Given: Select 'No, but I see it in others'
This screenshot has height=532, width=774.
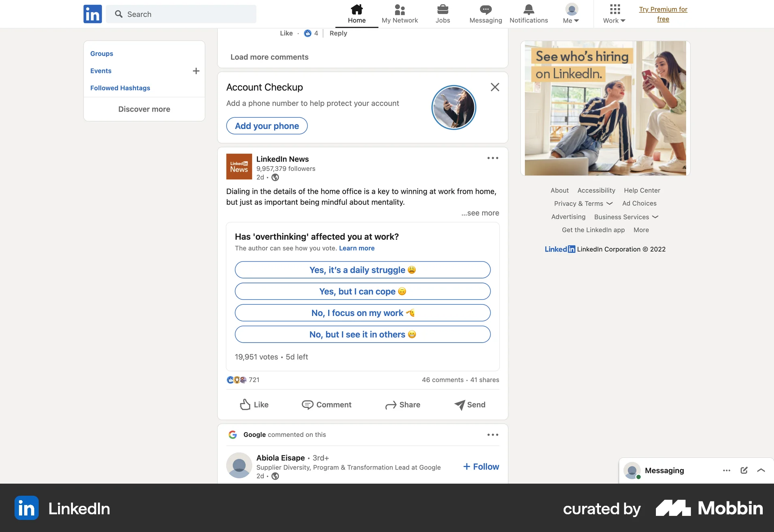Looking at the screenshot, I should [362, 334].
